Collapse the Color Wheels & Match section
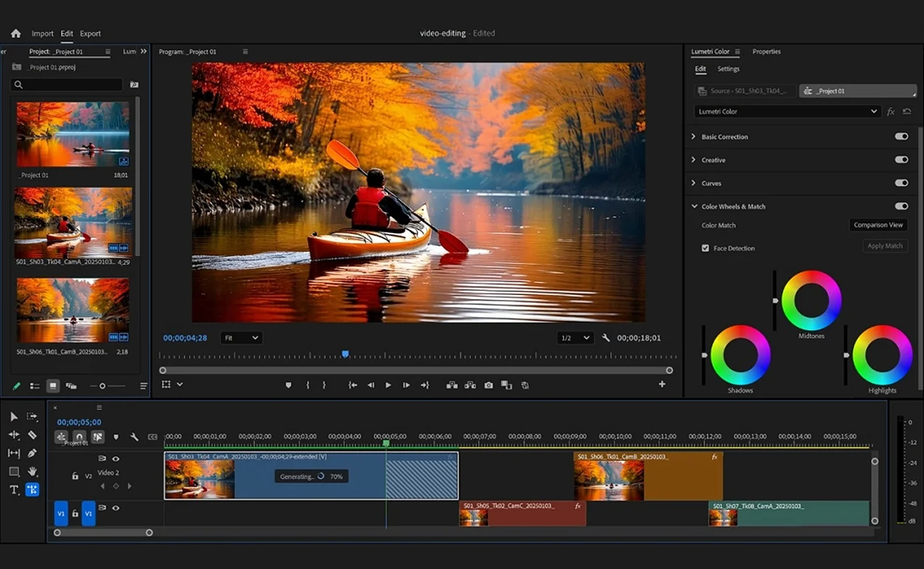Image resolution: width=924 pixels, height=569 pixels. click(x=694, y=206)
